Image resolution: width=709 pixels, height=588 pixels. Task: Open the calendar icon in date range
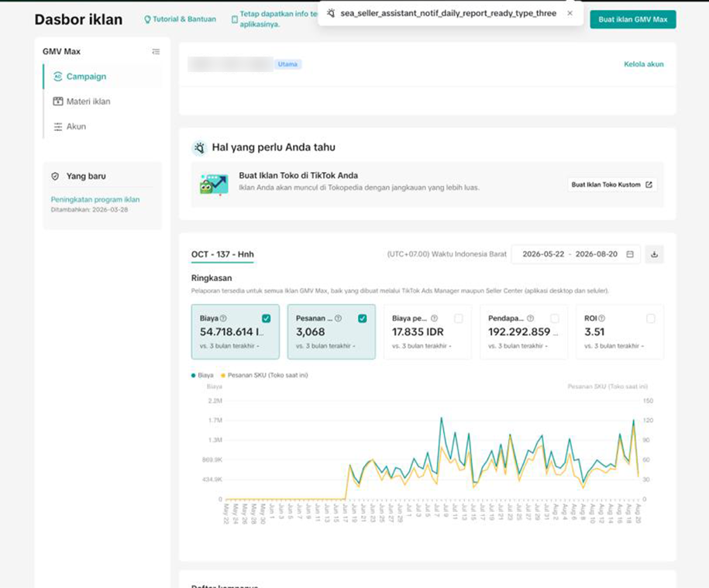click(x=630, y=254)
